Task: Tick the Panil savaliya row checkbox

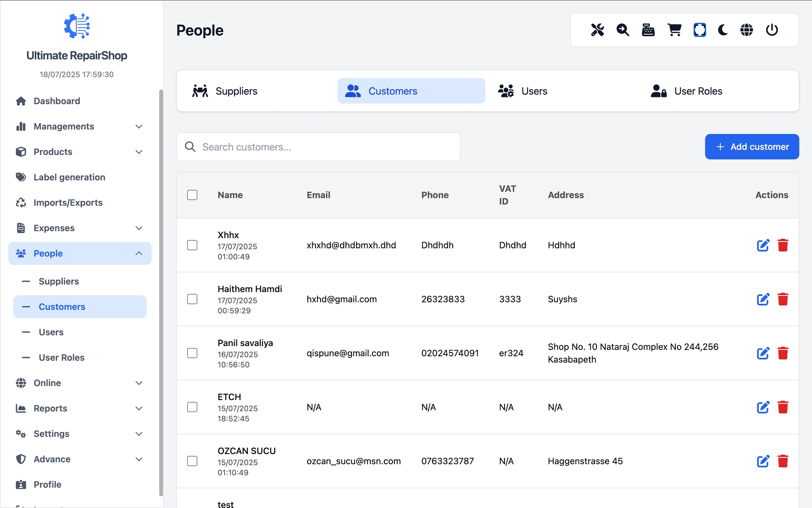Action: pos(192,353)
